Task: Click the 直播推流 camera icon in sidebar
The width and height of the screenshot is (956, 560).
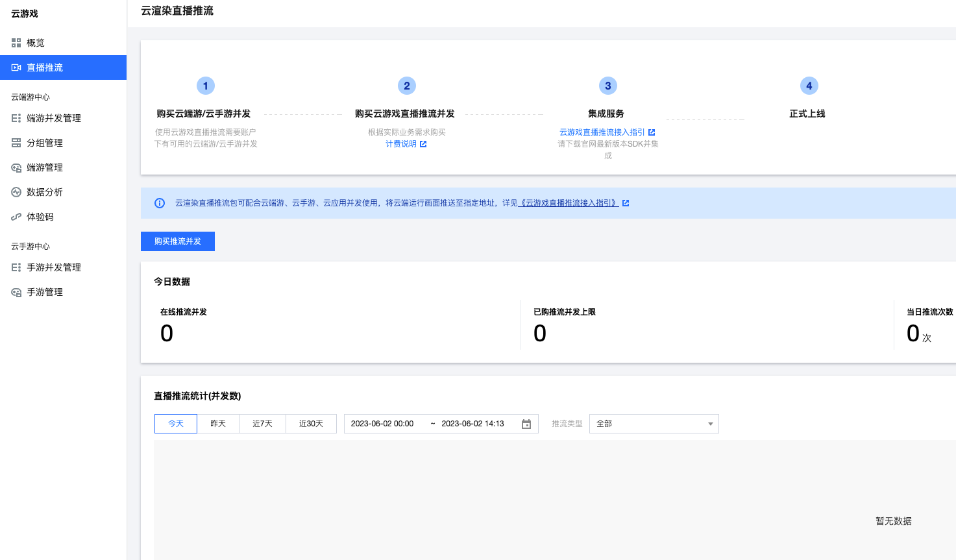Action: click(16, 67)
